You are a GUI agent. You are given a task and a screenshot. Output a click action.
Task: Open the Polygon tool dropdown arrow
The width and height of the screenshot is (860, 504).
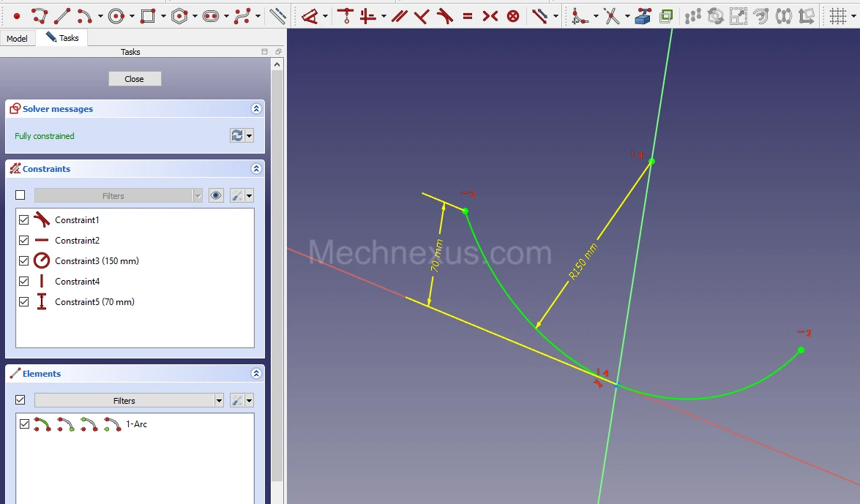tap(195, 16)
